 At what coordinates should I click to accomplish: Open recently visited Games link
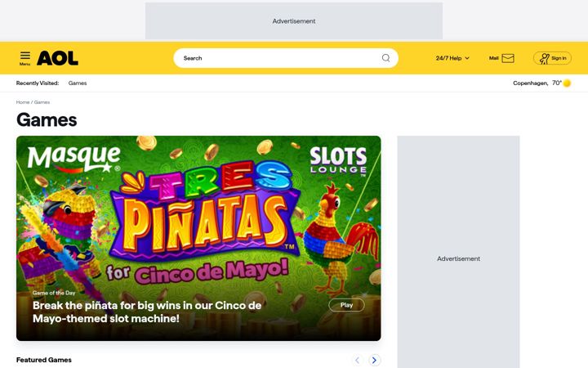(78, 83)
